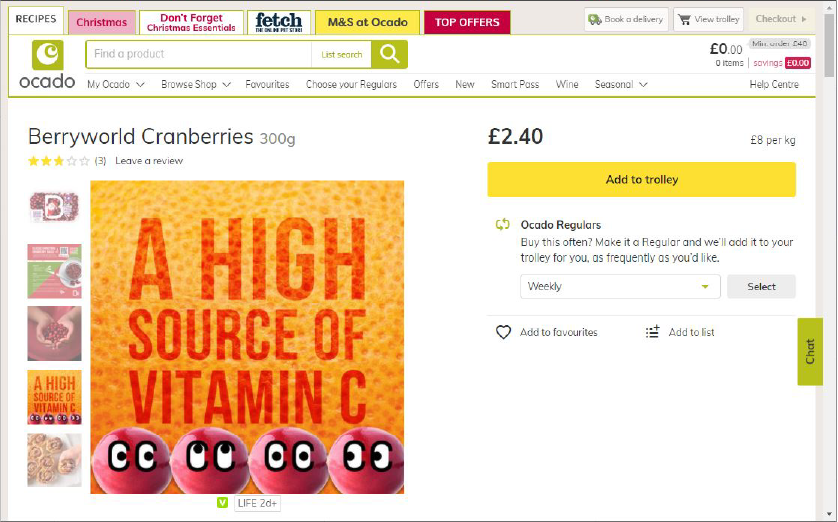Select the hand holding cranberries thumbnail
Image resolution: width=838 pixels, height=522 pixels.
(54, 333)
